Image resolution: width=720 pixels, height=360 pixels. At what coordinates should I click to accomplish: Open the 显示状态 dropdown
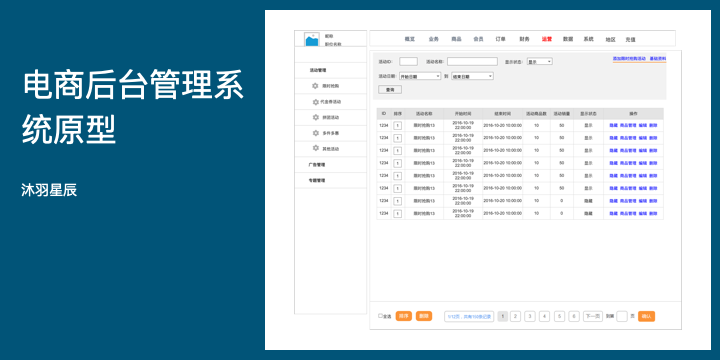tap(540, 62)
